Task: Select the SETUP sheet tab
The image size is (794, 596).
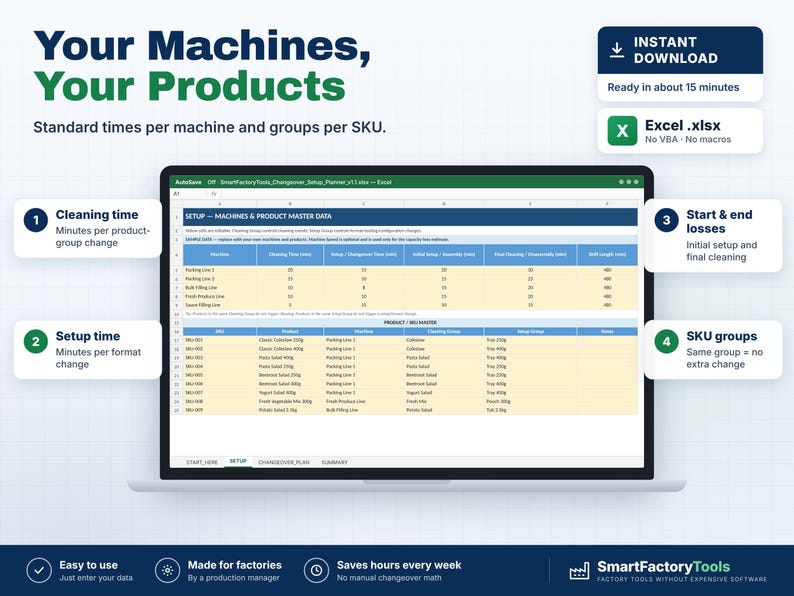Action: click(238, 461)
